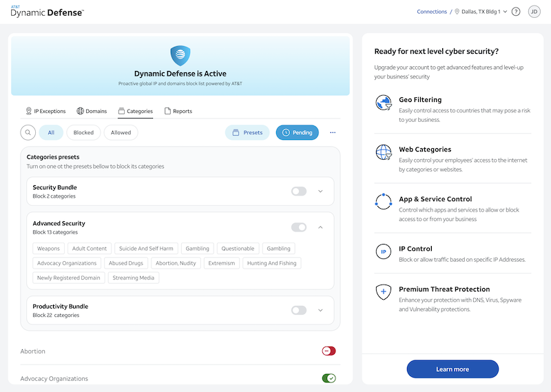Toggle the Productivity Bundle switch
Screen dimensions: 551x392
pos(299,310)
